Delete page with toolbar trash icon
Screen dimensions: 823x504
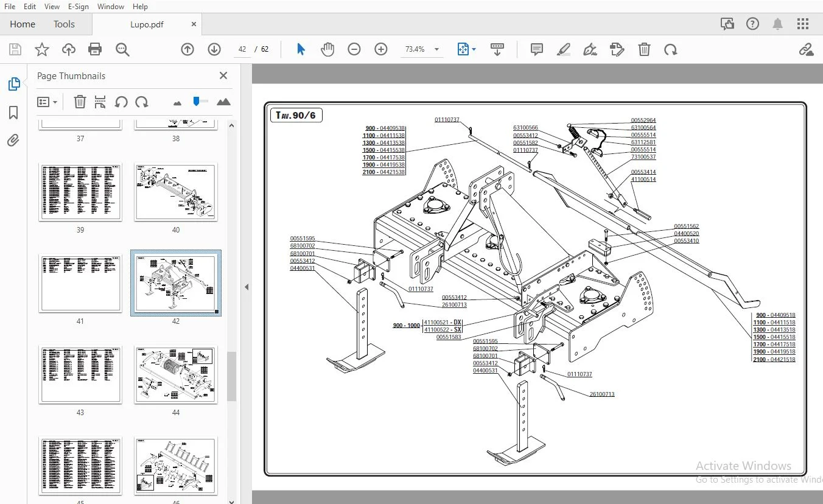tap(644, 49)
